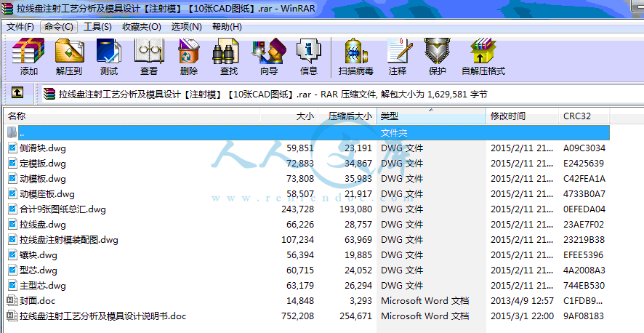Click CRC32 value 9AF08183

coord(584,316)
